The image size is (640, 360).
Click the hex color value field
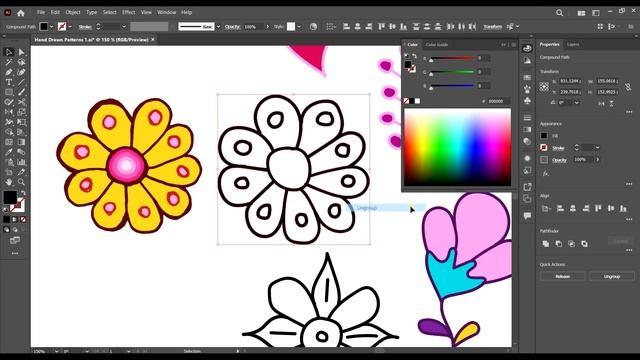(498, 101)
